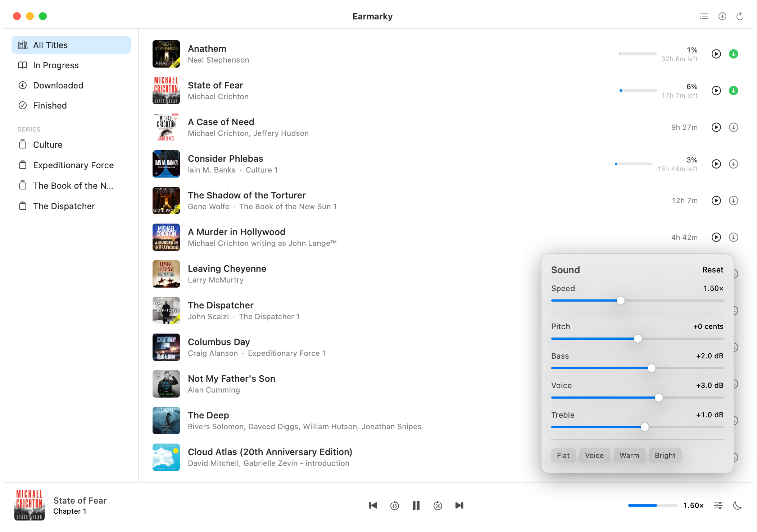Click the Speed slider in Sound panel
This screenshot has width=757, height=532.
pos(637,301)
